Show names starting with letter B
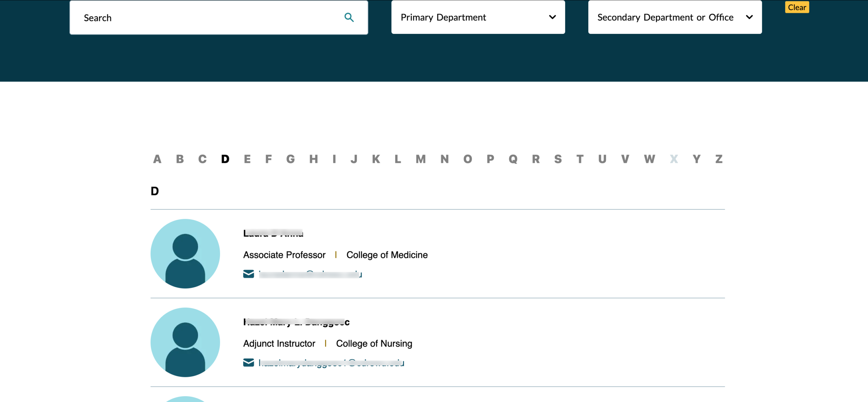This screenshot has height=402, width=868. tap(180, 159)
